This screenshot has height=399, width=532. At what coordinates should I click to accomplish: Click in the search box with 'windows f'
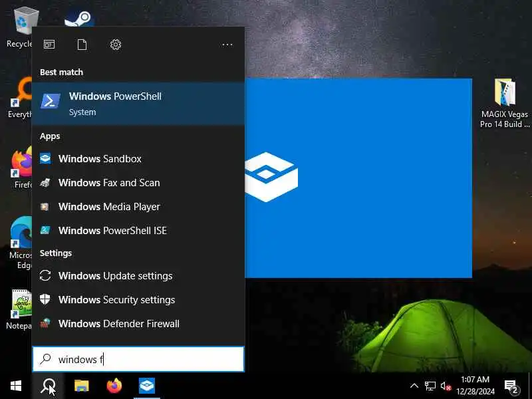coord(138,359)
